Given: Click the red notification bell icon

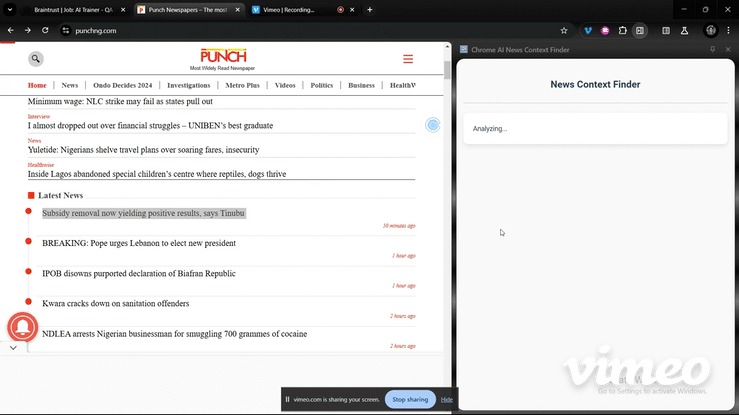Looking at the screenshot, I should (x=22, y=327).
